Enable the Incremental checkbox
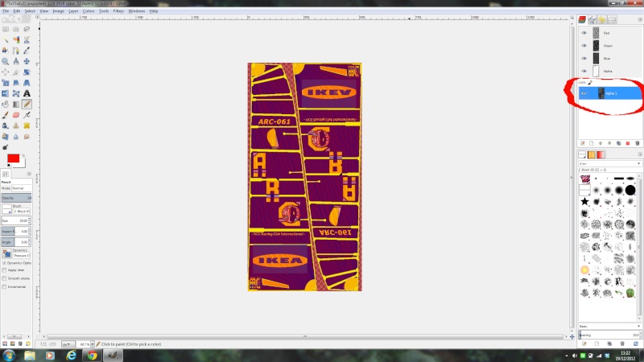644x362 pixels. [4, 286]
